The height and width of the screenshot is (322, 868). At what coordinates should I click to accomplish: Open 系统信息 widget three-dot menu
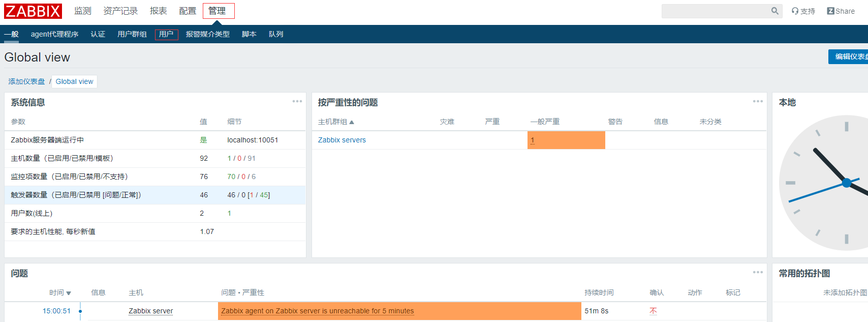point(297,101)
